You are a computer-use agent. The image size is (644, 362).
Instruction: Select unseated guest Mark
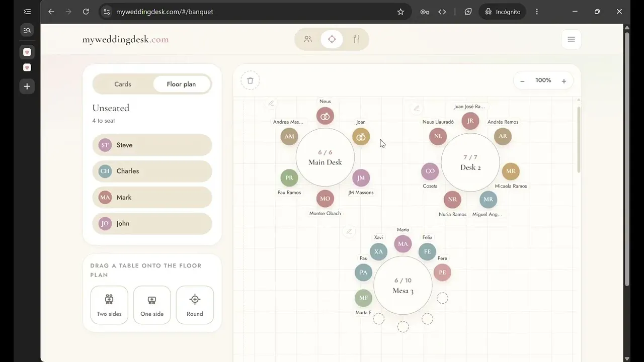pyautogui.click(x=152, y=197)
